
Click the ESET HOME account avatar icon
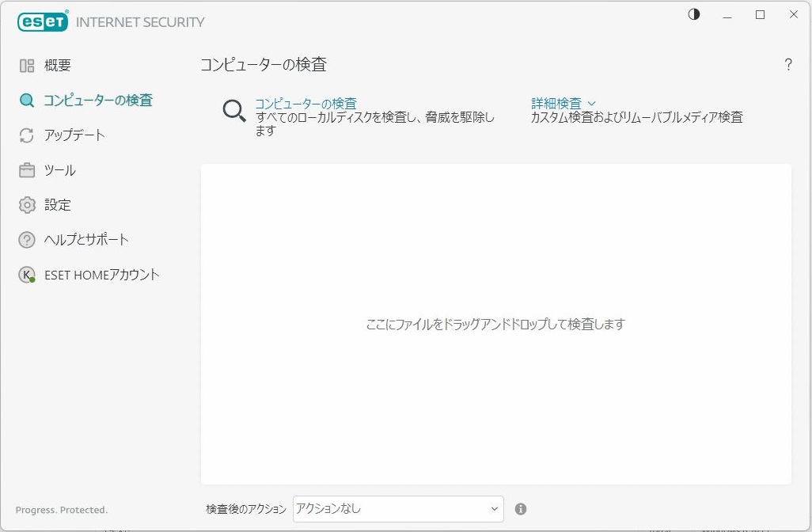pyautogui.click(x=27, y=275)
